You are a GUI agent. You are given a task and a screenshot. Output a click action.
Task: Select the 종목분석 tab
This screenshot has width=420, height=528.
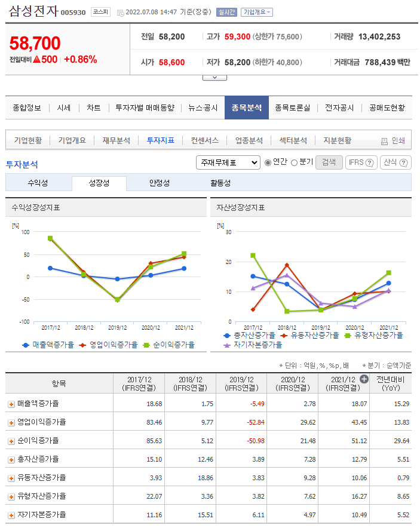247,108
